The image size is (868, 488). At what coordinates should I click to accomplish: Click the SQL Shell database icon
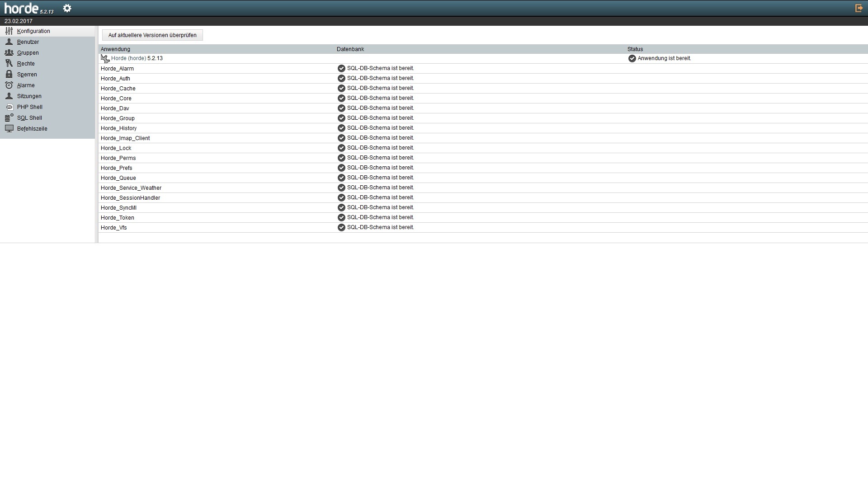pyautogui.click(x=9, y=117)
